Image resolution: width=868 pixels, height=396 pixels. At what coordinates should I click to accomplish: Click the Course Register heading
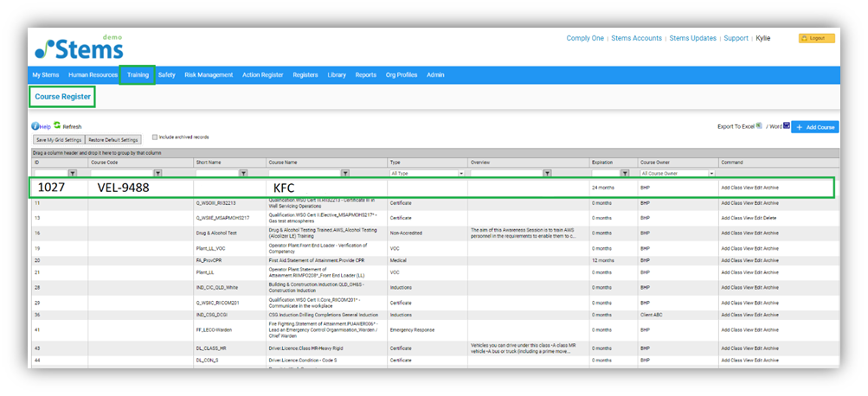pyautogui.click(x=62, y=97)
